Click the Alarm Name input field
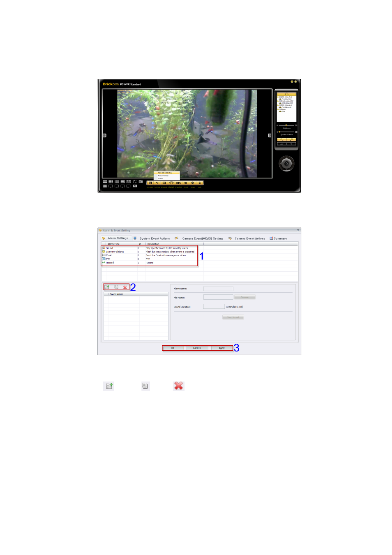 (x=218, y=289)
